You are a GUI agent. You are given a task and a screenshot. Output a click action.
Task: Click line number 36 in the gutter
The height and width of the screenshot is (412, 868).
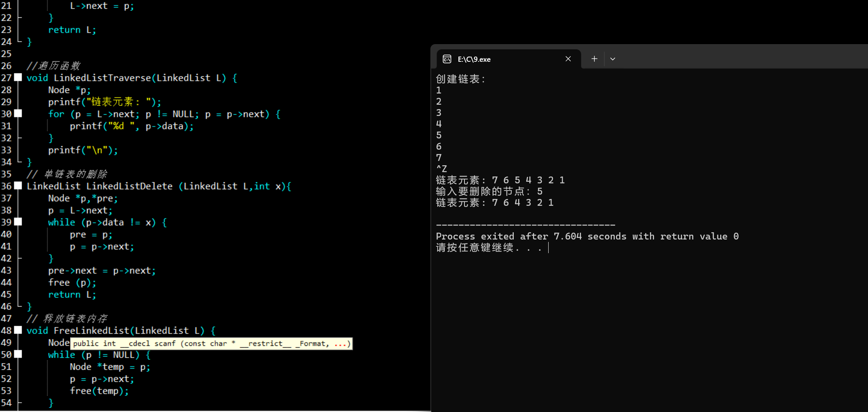(x=6, y=186)
